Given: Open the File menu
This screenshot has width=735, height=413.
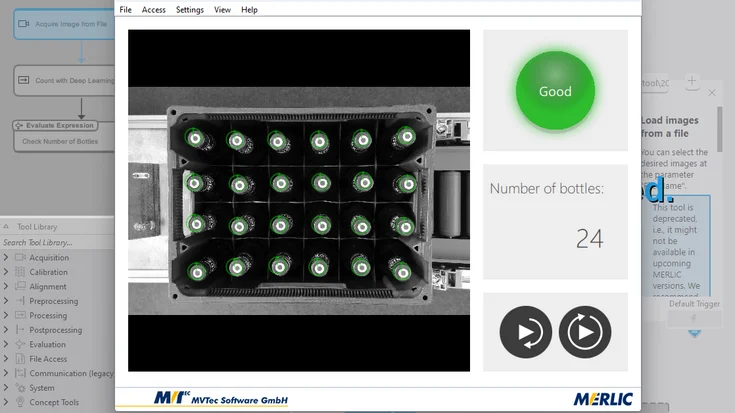Looking at the screenshot, I should [125, 10].
